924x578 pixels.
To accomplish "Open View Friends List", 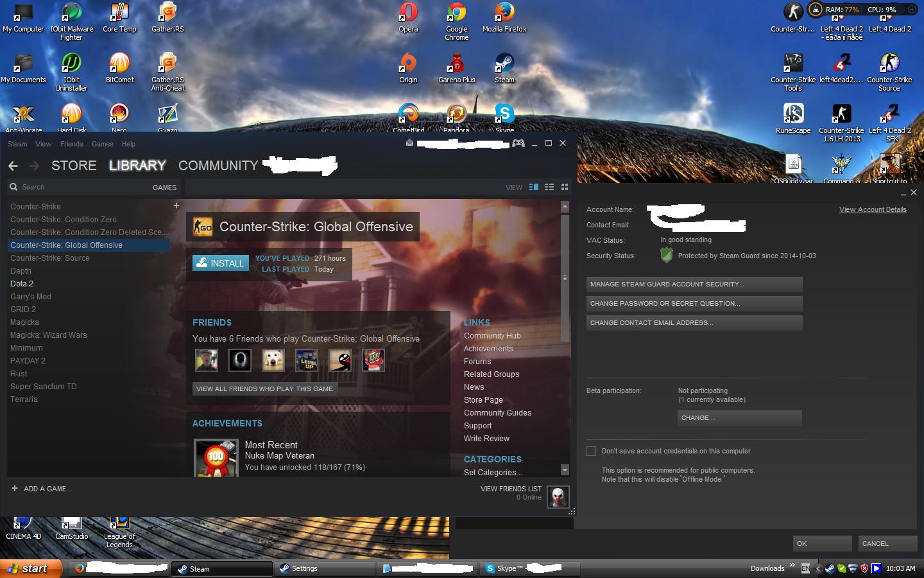I will [x=511, y=489].
